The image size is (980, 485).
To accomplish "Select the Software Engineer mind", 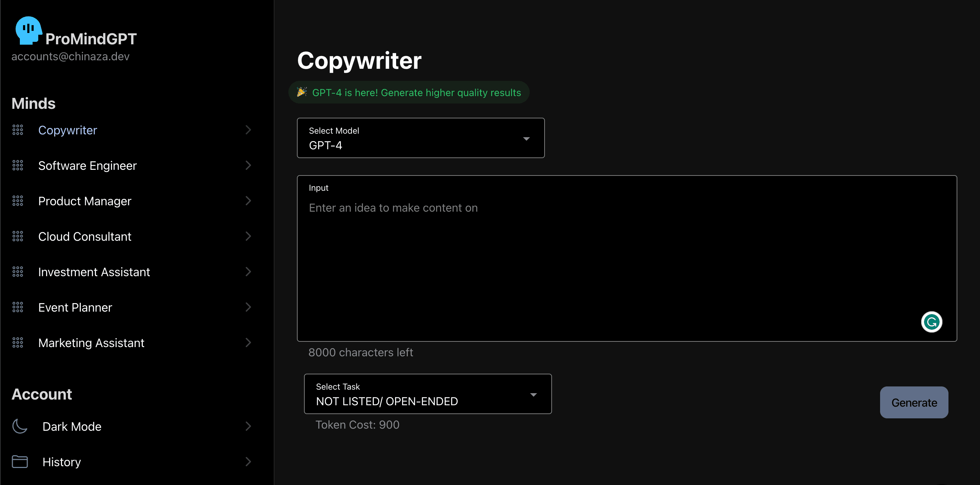I will [88, 166].
